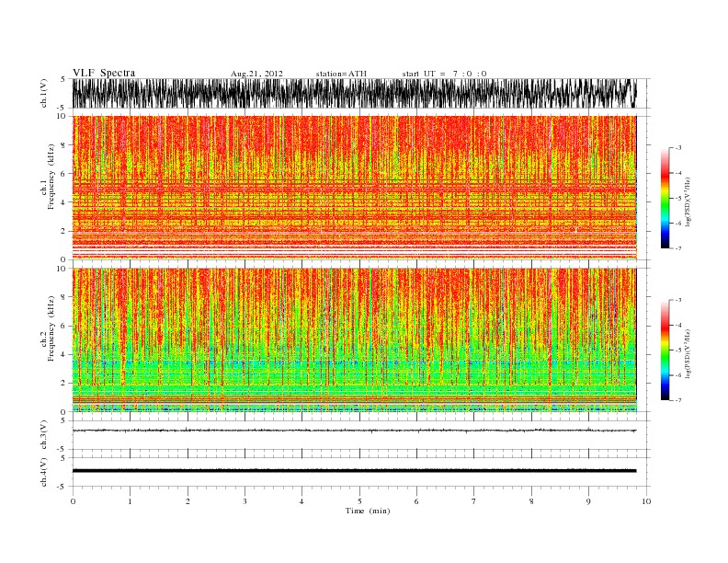728x563 pixels.
Task: Click the '8' tick label on Time axis
Action: (531, 501)
